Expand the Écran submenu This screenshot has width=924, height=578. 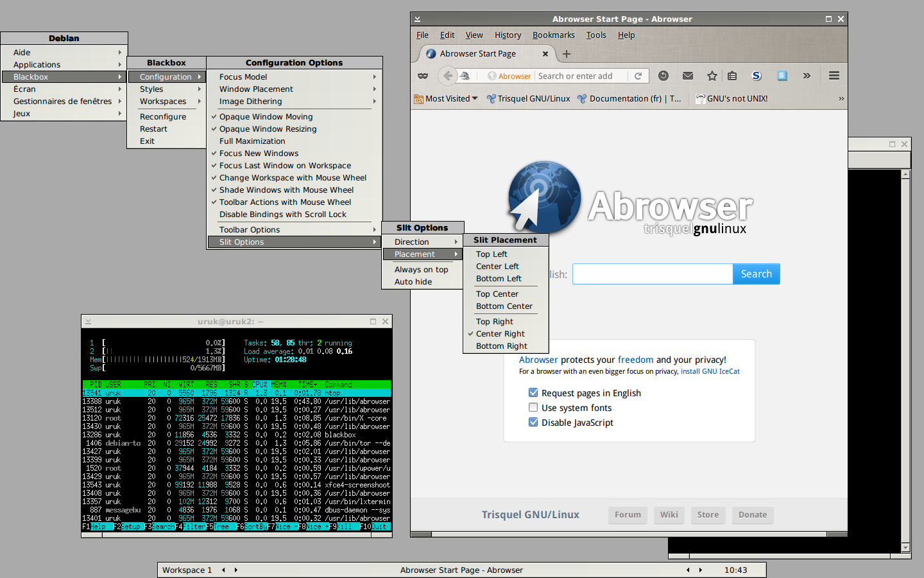point(64,89)
